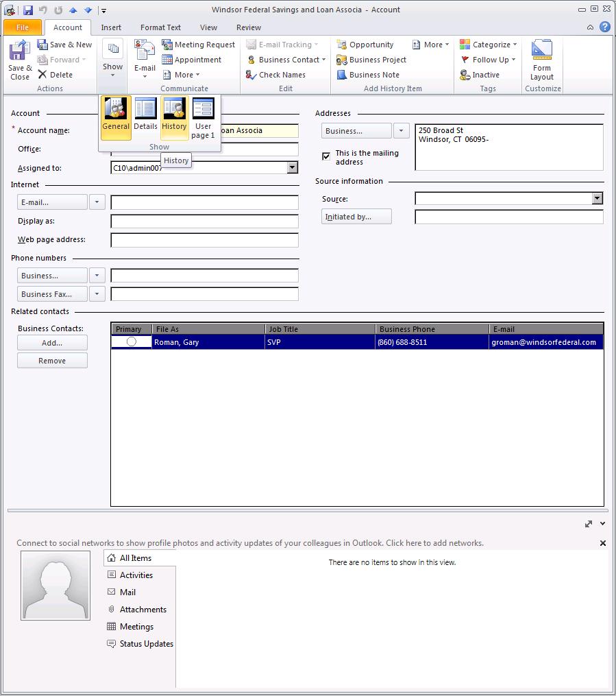Select Attachments in the people pane
Viewport: 616px width, 696px height.
click(x=143, y=609)
